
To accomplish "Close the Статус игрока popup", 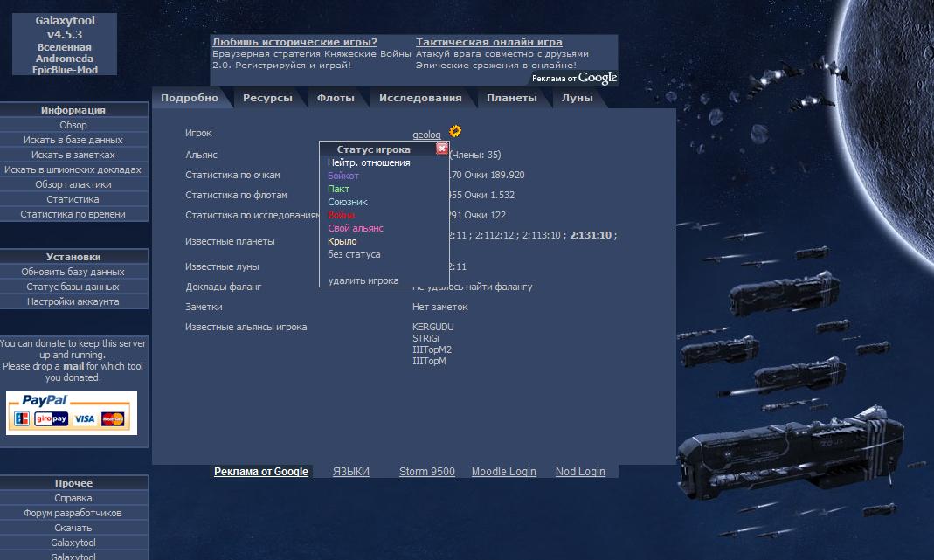I will 442,149.
